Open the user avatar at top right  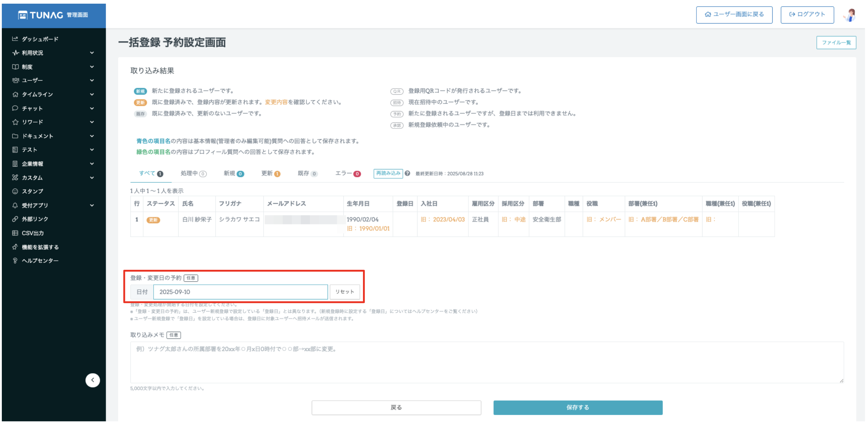850,15
